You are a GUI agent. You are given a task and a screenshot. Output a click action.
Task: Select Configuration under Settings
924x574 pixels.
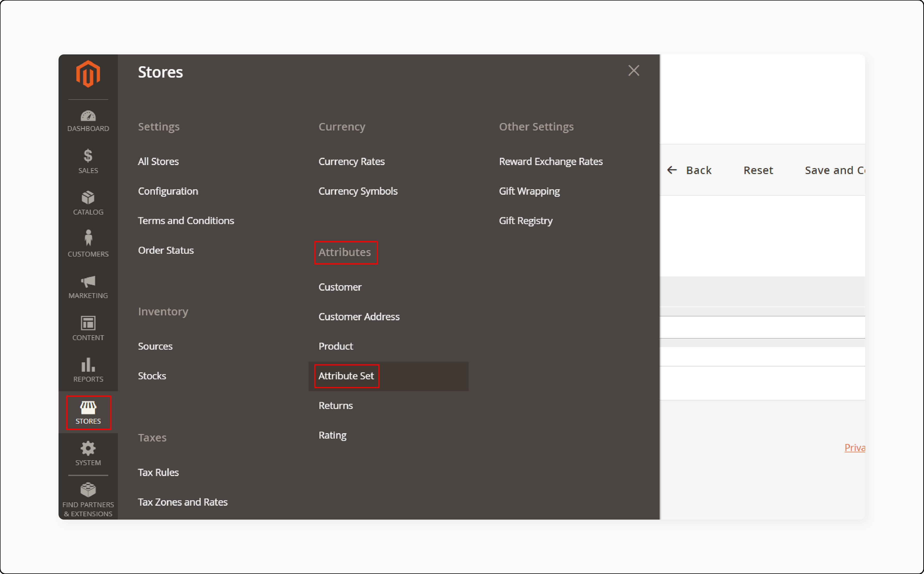point(168,191)
